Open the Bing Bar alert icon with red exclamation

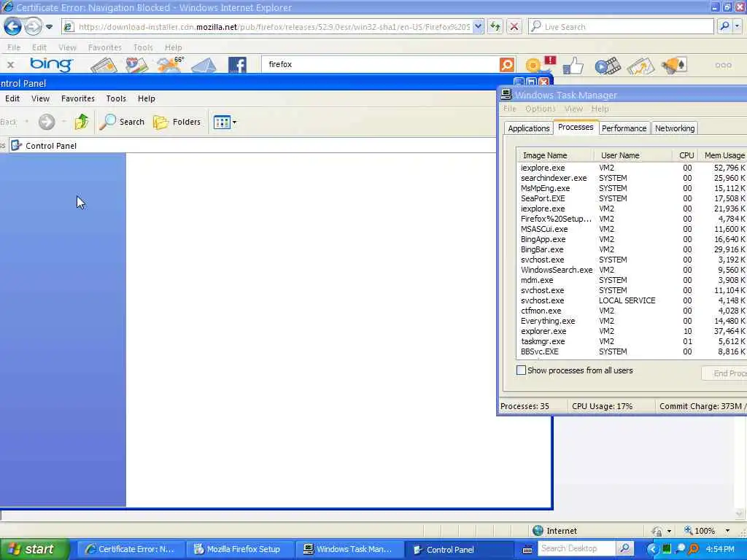point(540,64)
